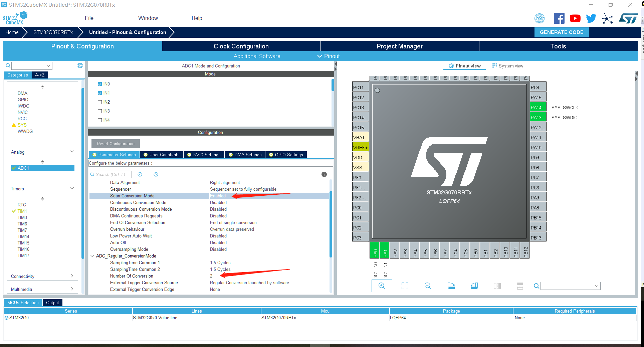Select TIM1 in the Timers list

pyautogui.click(x=22, y=211)
